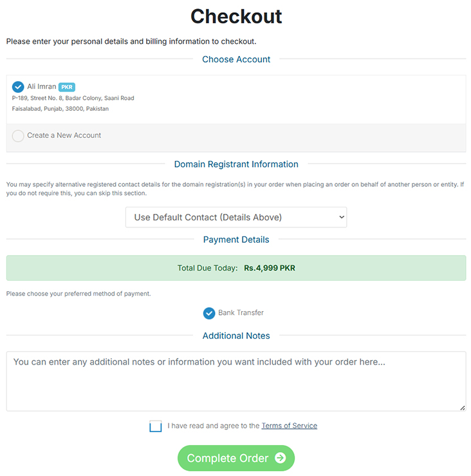471x476 pixels.
Task: Click the Payment Details section heading
Action: [x=236, y=240]
